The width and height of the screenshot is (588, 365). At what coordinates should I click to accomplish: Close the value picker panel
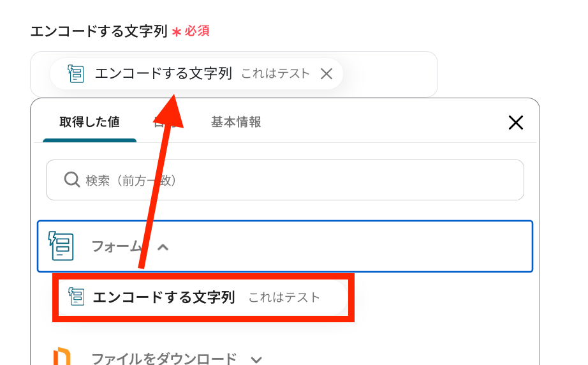coord(515,123)
